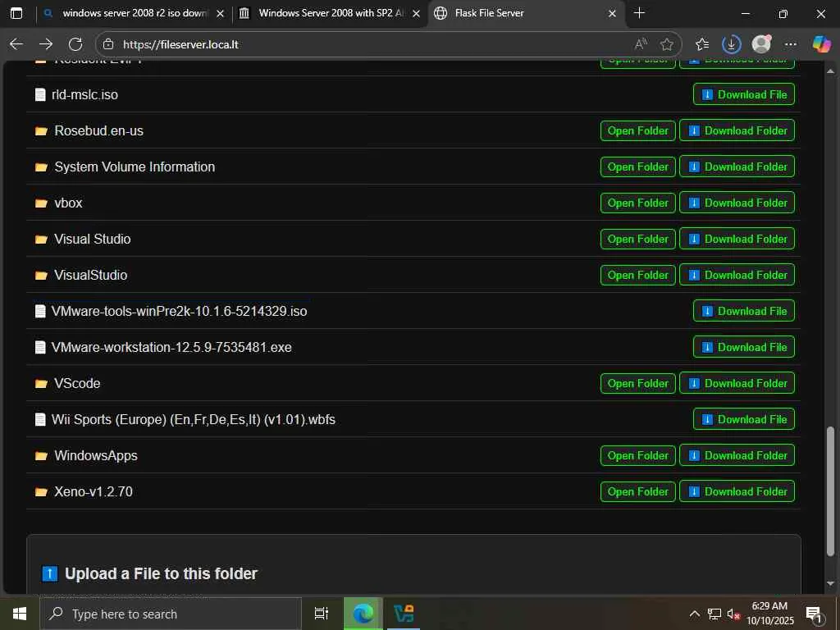Image resolution: width=840 pixels, height=630 pixels.
Task: Close the Flask File Server tab
Action: pos(612,14)
